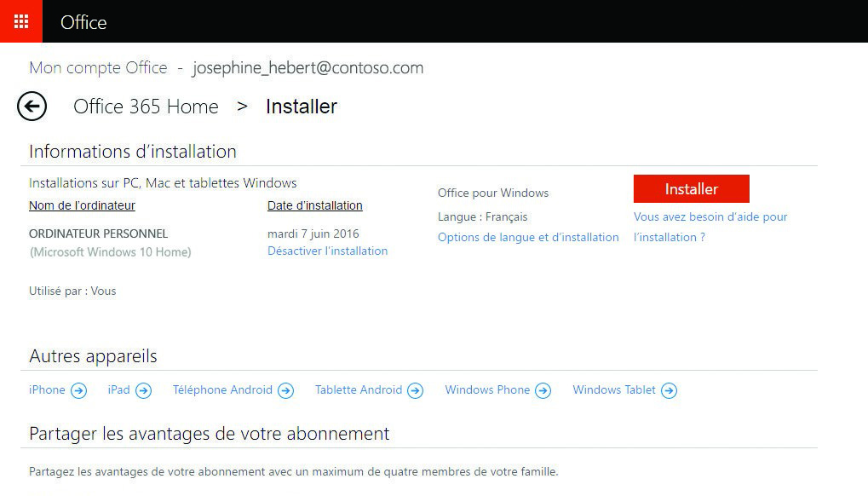Sort by Date d'installation column header
Viewport: 868px width, 496px height.
(315, 205)
